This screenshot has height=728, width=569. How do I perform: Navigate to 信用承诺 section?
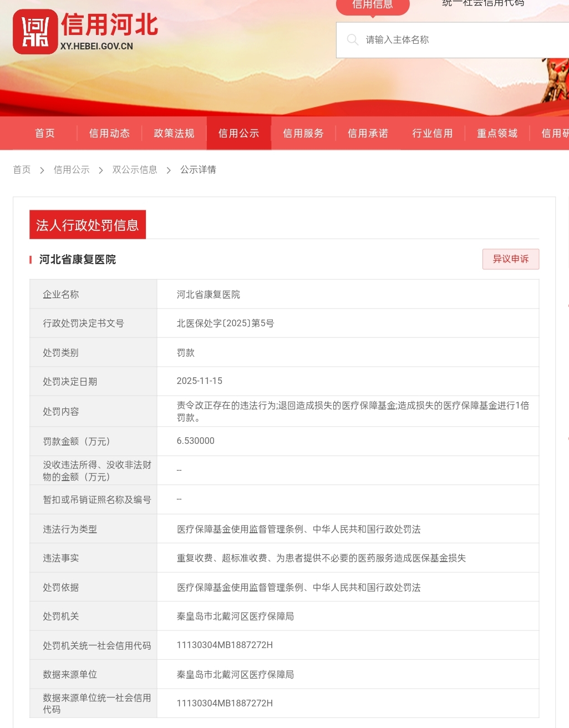(x=368, y=133)
